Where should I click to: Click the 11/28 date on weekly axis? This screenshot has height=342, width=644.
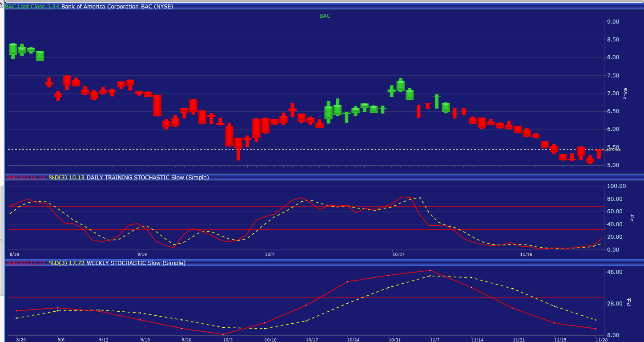602,340
